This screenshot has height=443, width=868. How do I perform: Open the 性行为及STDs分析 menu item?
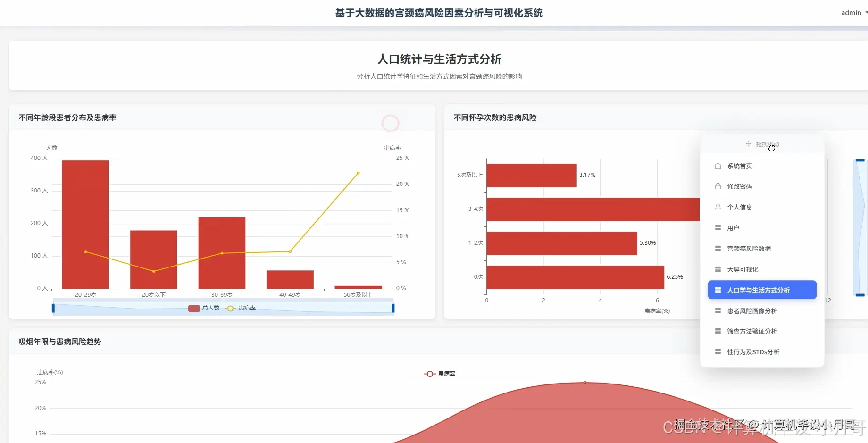762,352
